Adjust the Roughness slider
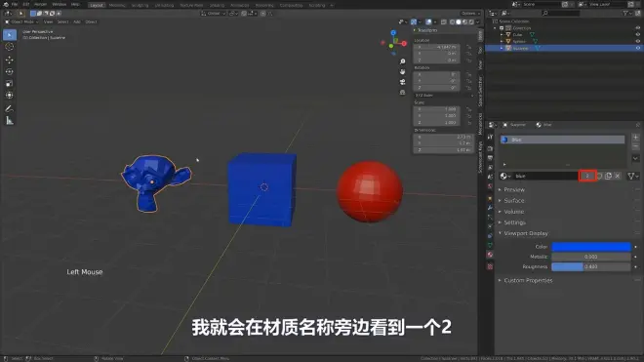This screenshot has height=362, width=644. click(590, 266)
